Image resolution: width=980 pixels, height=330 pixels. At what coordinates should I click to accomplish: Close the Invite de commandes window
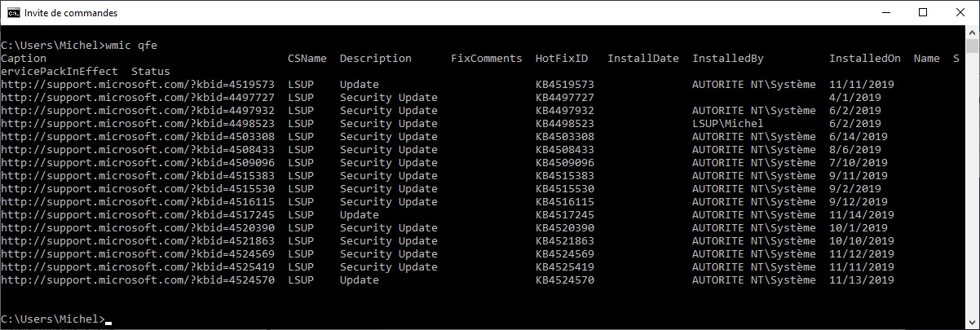960,13
